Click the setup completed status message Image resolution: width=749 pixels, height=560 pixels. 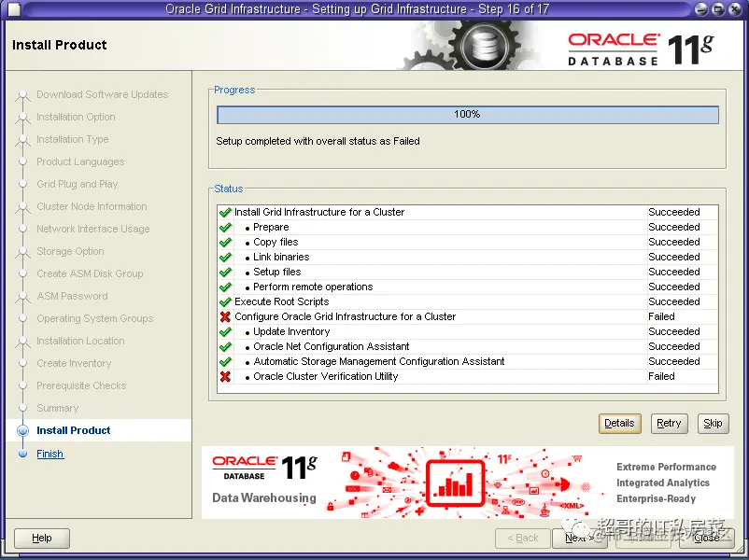[318, 141]
